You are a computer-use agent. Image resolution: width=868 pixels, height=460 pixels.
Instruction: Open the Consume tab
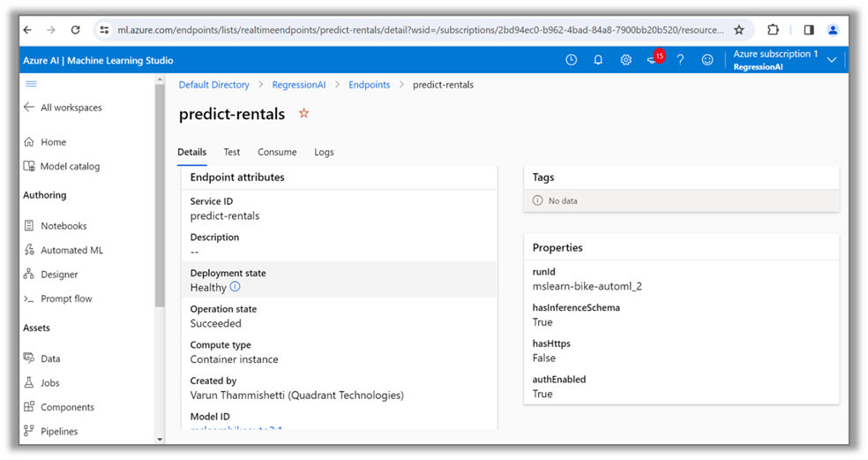point(277,152)
